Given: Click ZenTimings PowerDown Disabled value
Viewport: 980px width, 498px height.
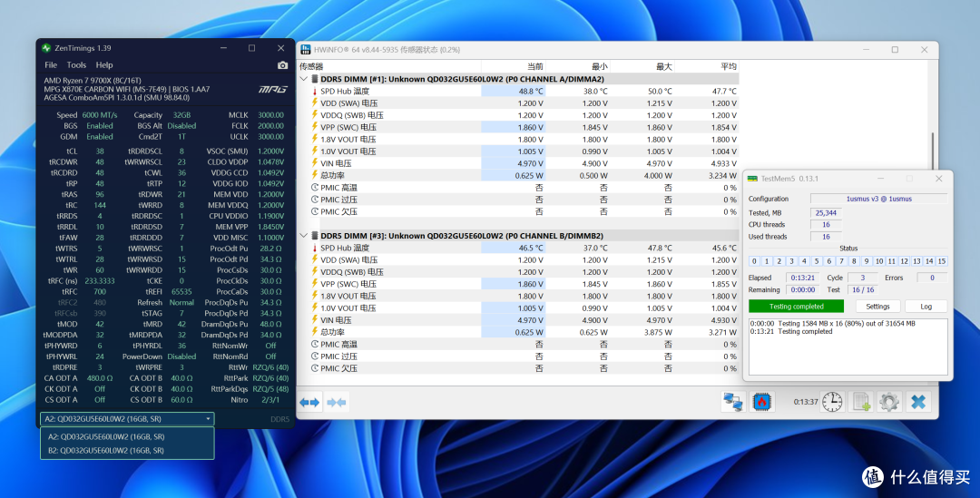Looking at the screenshot, I should (181, 356).
